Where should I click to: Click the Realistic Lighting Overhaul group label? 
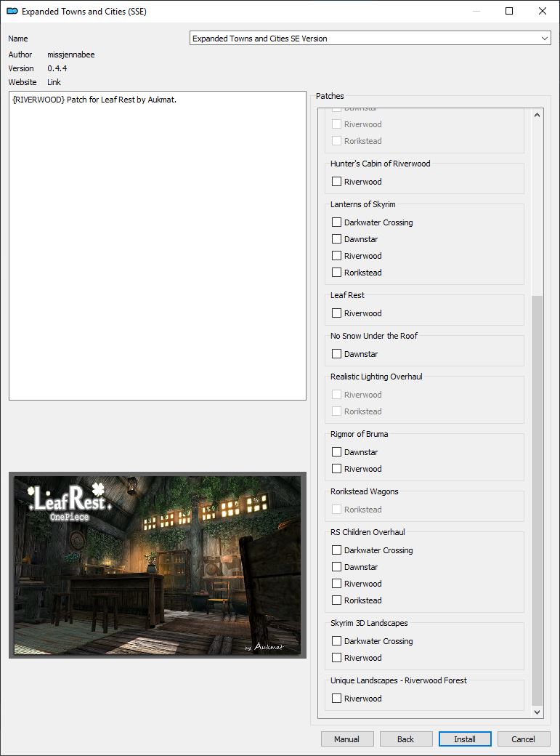pyautogui.click(x=376, y=377)
